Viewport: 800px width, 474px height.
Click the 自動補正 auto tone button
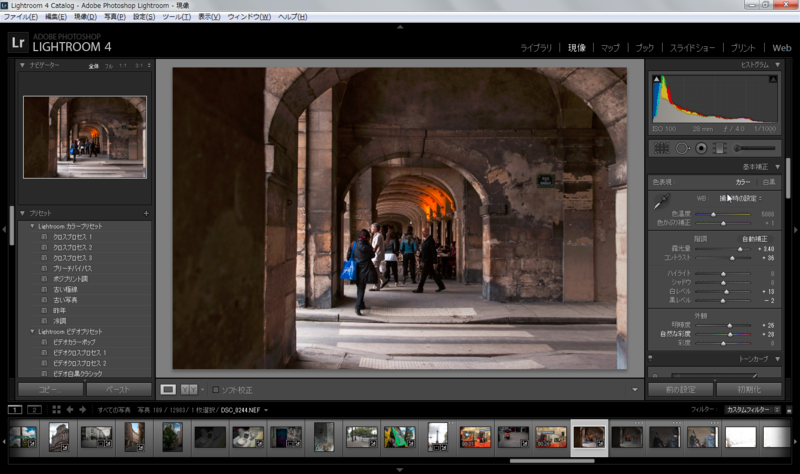pyautogui.click(x=755, y=239)
